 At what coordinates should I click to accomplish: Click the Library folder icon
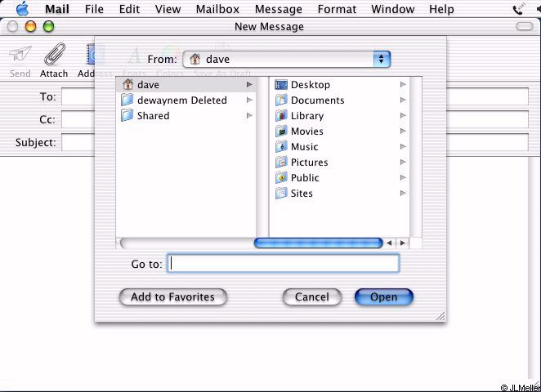tap(281, 115)
